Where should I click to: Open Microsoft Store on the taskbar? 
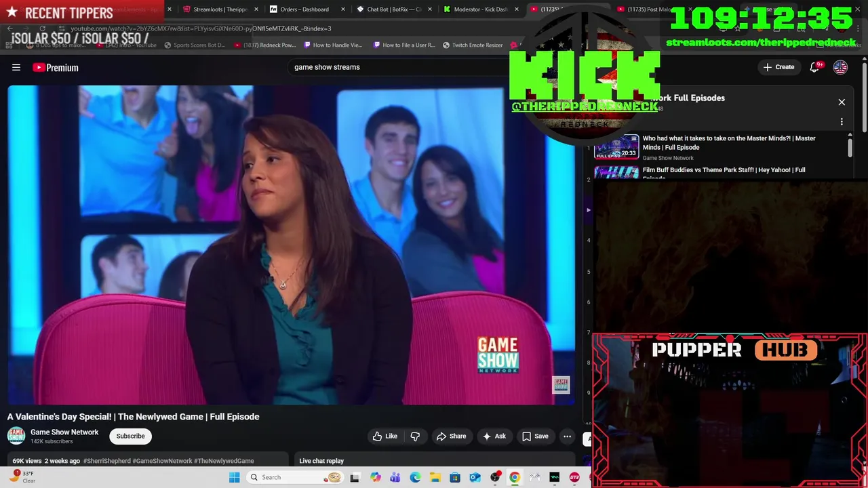[x=455, y=477]
